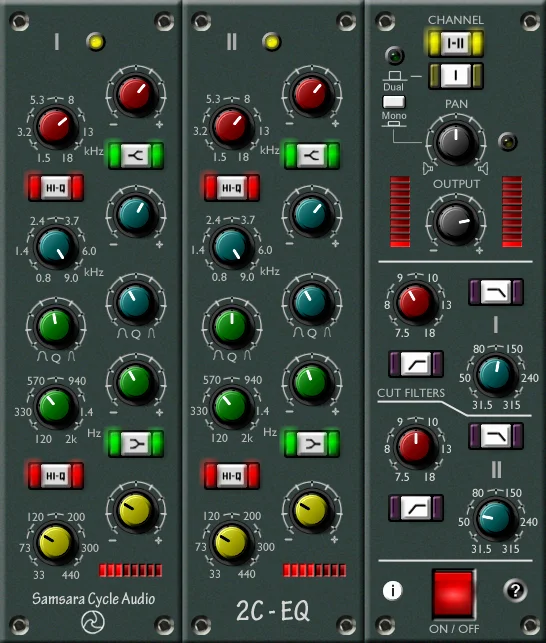This screenshot has width=546, height=643.
Task: Enable channel II high-pass cut filter
Action: (x=416, y=508)
